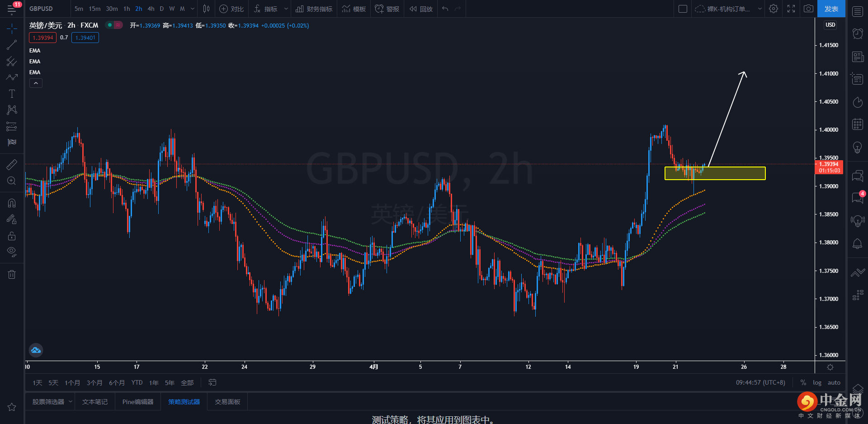Toggle log scale on price axis
Viewport: 868px width, 424px height.
coord(817,383)
